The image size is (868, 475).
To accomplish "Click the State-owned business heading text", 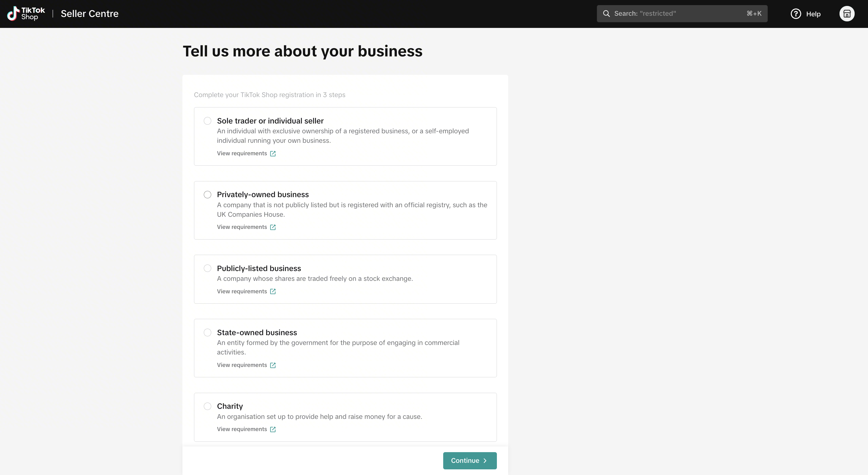I will [257, 332].
